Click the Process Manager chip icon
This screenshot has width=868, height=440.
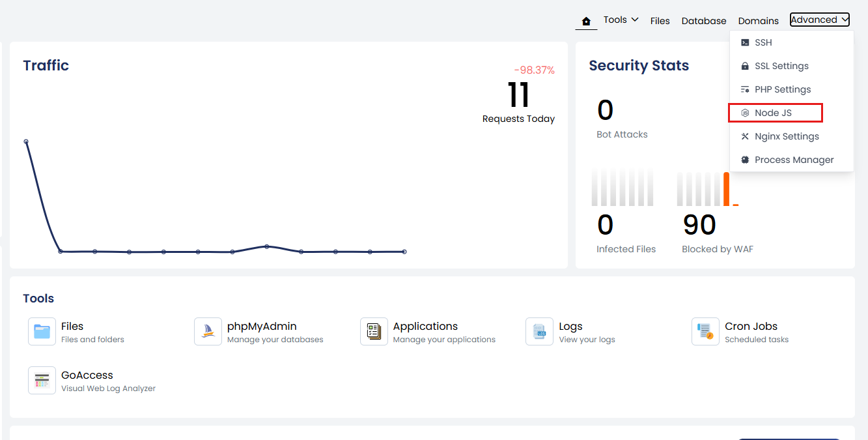(x=745, y=160)
